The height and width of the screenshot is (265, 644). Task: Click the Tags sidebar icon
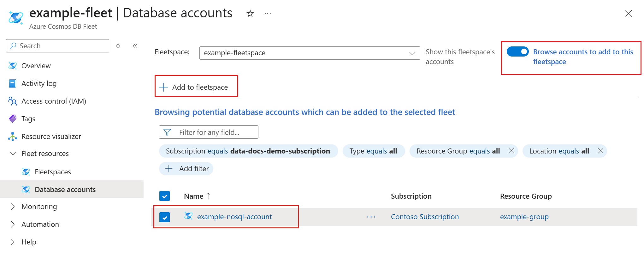tap(13, 119)
